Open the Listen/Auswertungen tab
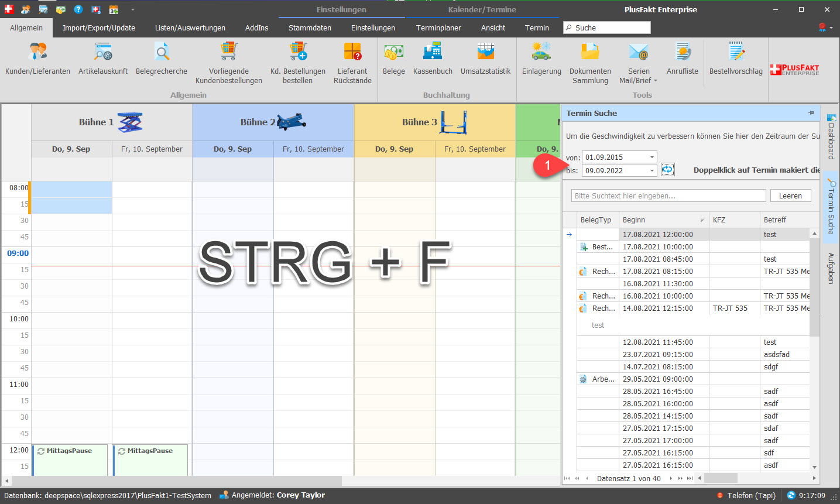Viewport: 840px width, 504px height. 190,28
